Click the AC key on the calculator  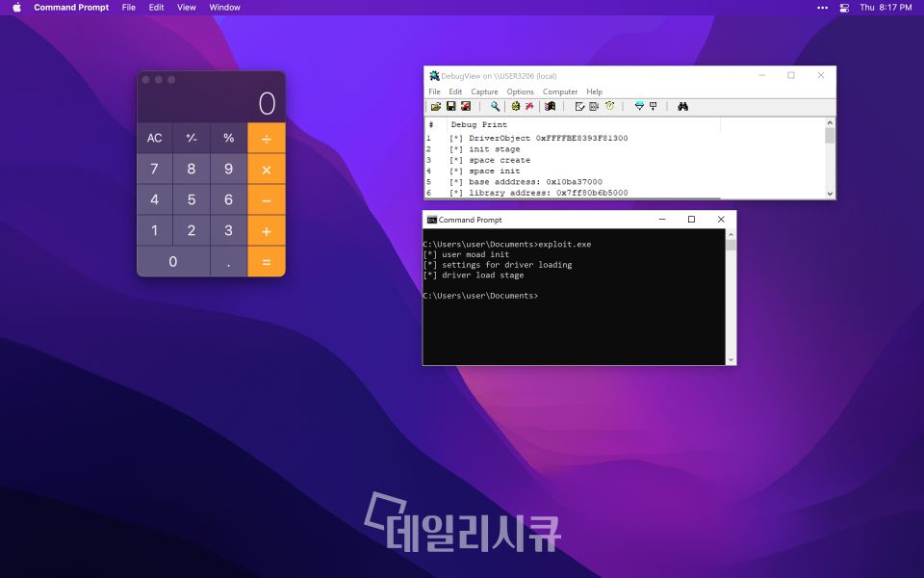coord(154,138)
